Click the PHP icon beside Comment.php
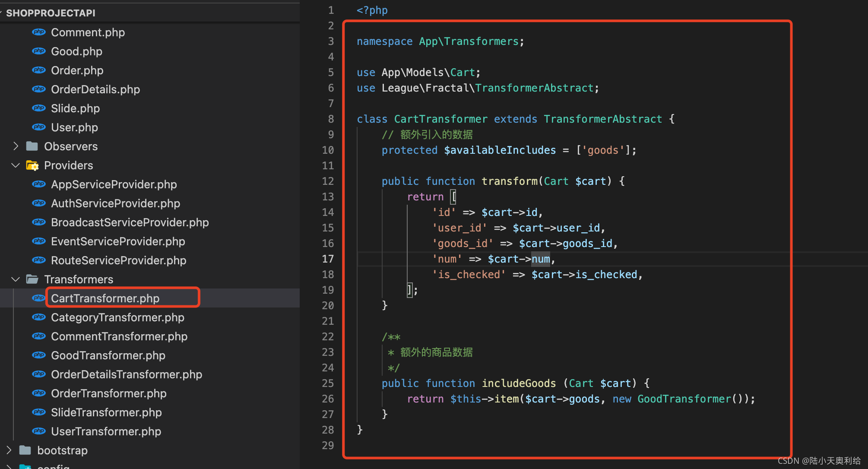 (39, 32)
